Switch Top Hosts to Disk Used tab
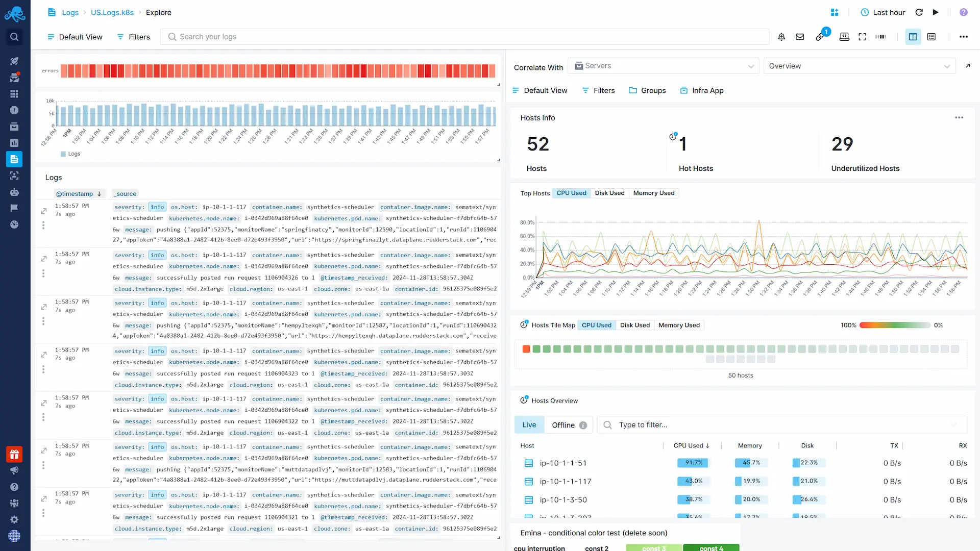Image resolution: width=980 pixels, height=551 pixels. pyautogui.click(x=609, y=193)
